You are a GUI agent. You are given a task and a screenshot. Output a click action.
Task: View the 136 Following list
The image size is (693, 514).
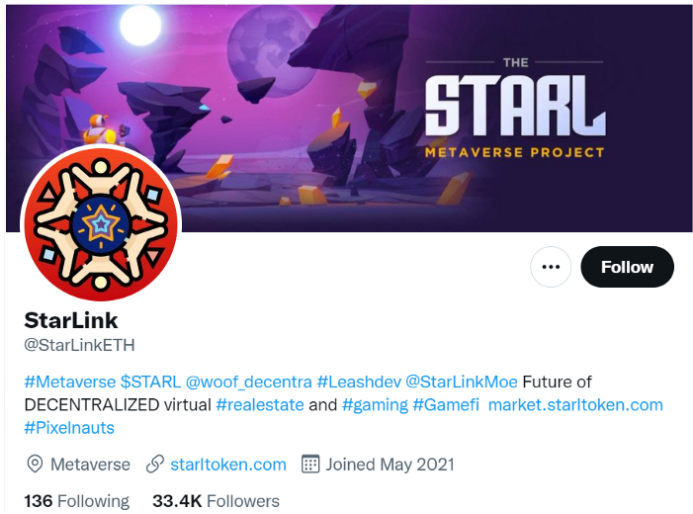(77, 502)
